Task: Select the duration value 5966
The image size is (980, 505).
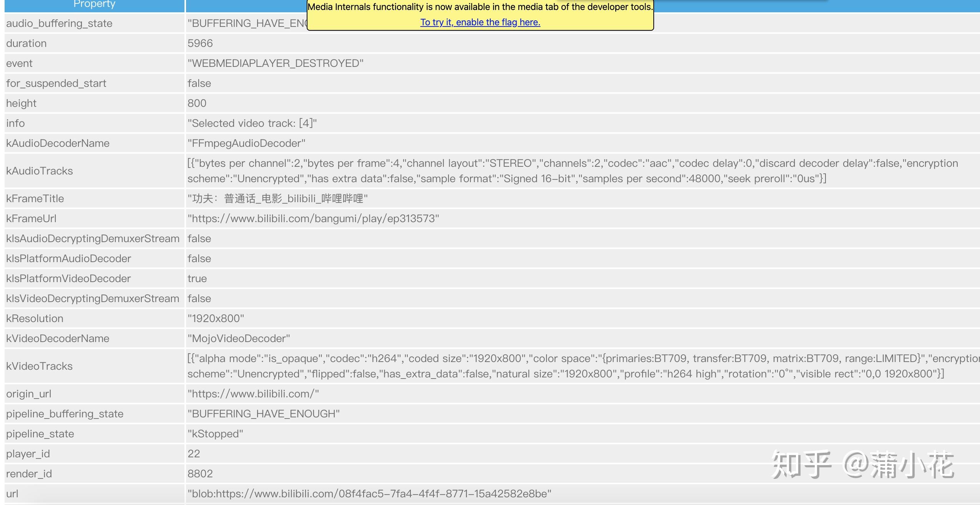Action: [200, 43]
